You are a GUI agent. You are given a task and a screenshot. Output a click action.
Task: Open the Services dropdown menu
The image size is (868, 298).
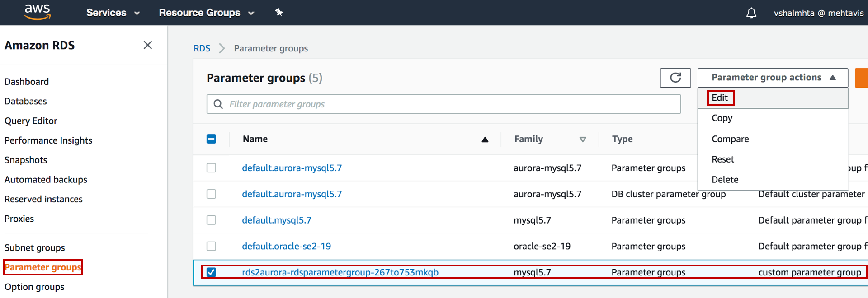coord(113,13)
